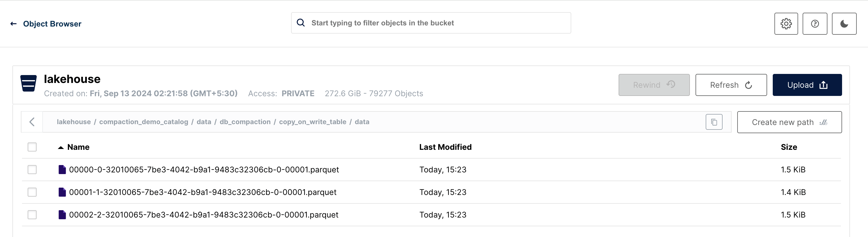Image resolution: width=868 pixels, height=237 pixels.
Task: Toggle dark mode with the moon icon
Action: 844,24
